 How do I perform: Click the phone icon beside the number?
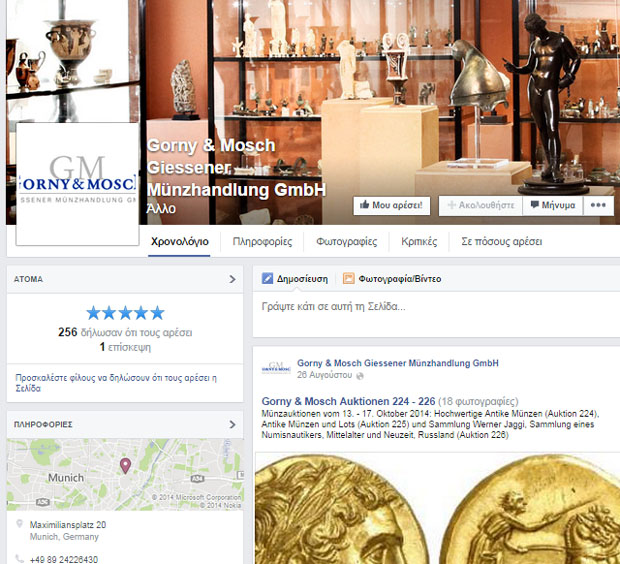(19, 558)
